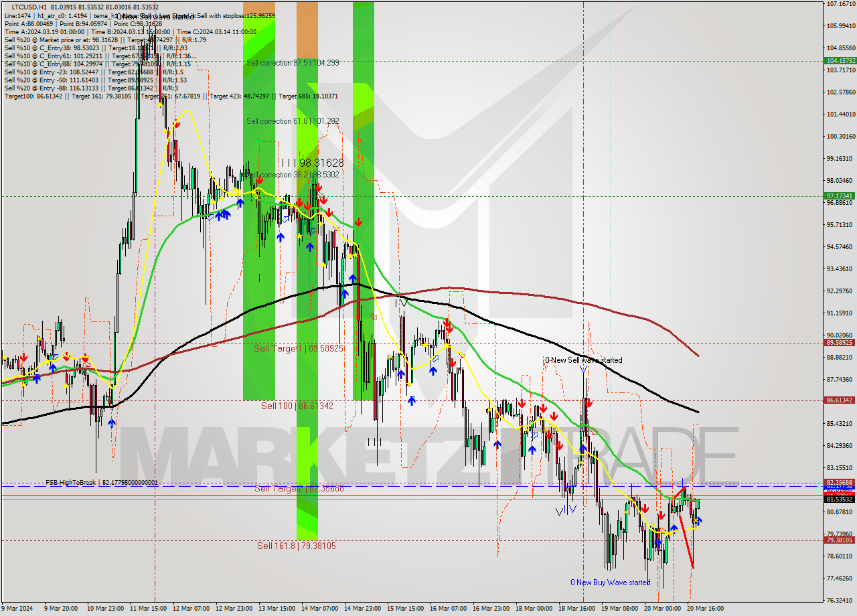The height and width of the screenshot is (616, 857).
Task: Click the red 79.38105 price tag
Action: (x=839, y=540)
